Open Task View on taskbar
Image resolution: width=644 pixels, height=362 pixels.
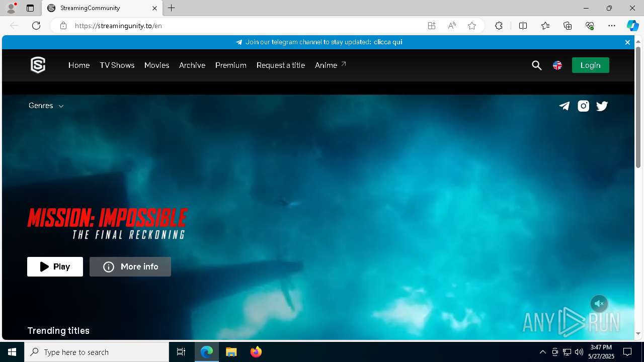[x=181, y=352]
